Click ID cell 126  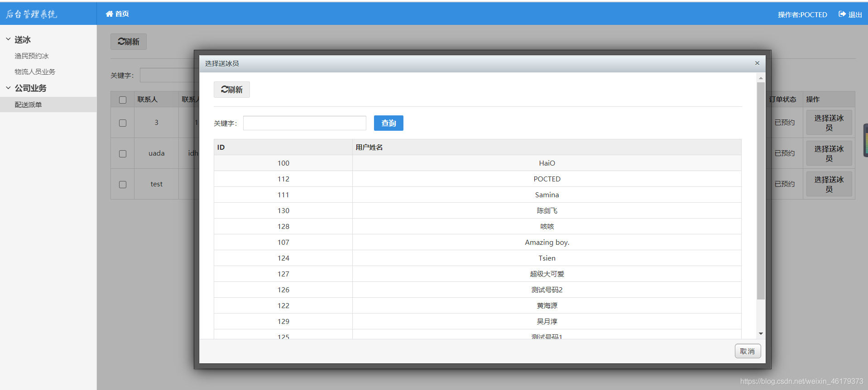[x=283, y=290]
